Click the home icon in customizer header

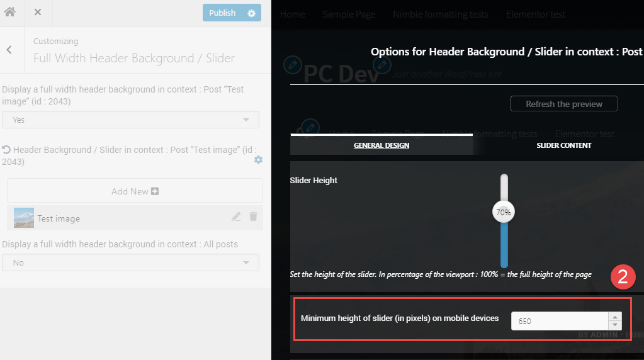(x=9, y=12)
